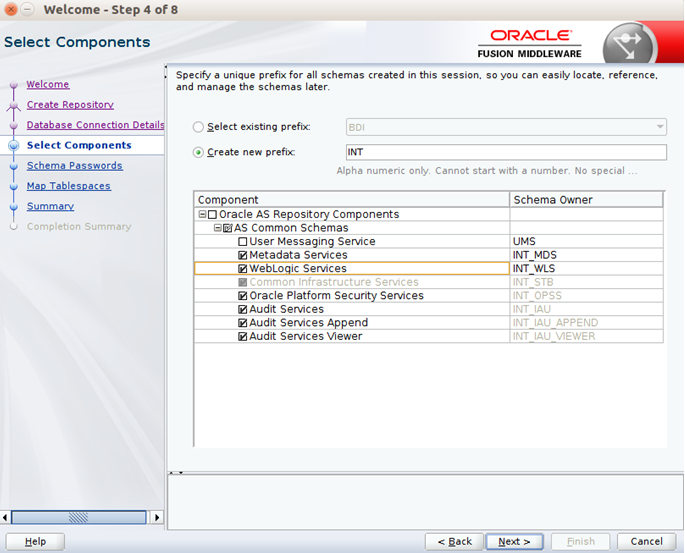Viewport: 685px width, 553px height.
Task: Select the INT_MDS schema owner cell
Action: tap(586, 255)
